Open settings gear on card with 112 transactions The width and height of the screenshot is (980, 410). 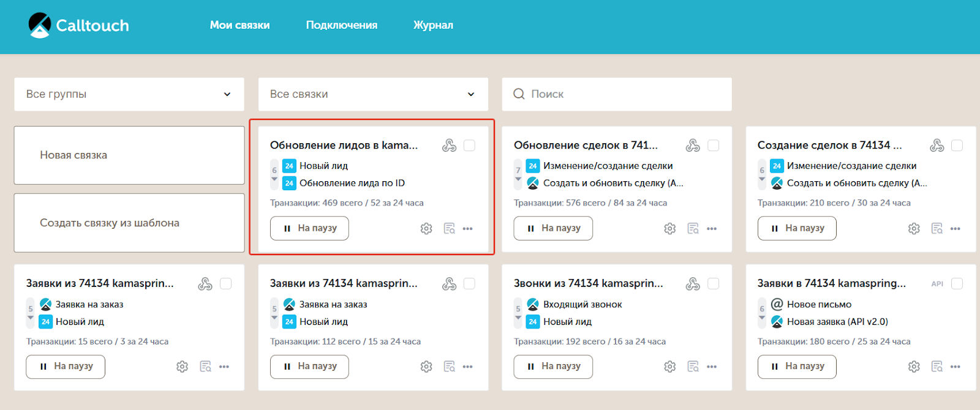pyautogui.click(x=426, y=367)
